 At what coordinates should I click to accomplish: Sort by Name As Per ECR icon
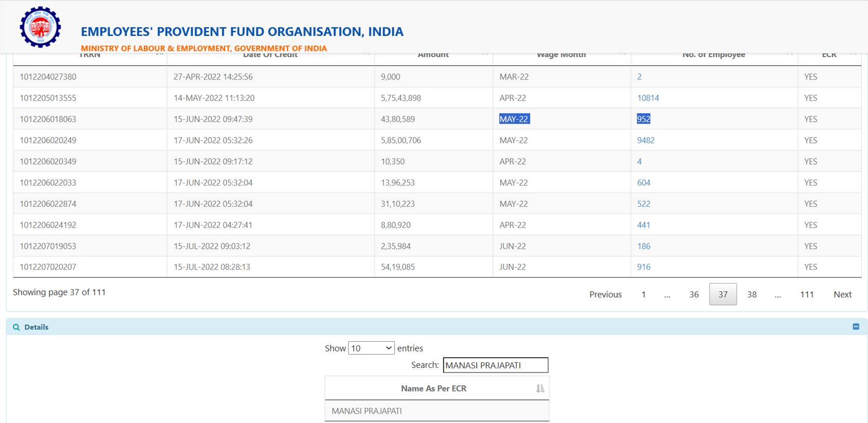point(540,389)
